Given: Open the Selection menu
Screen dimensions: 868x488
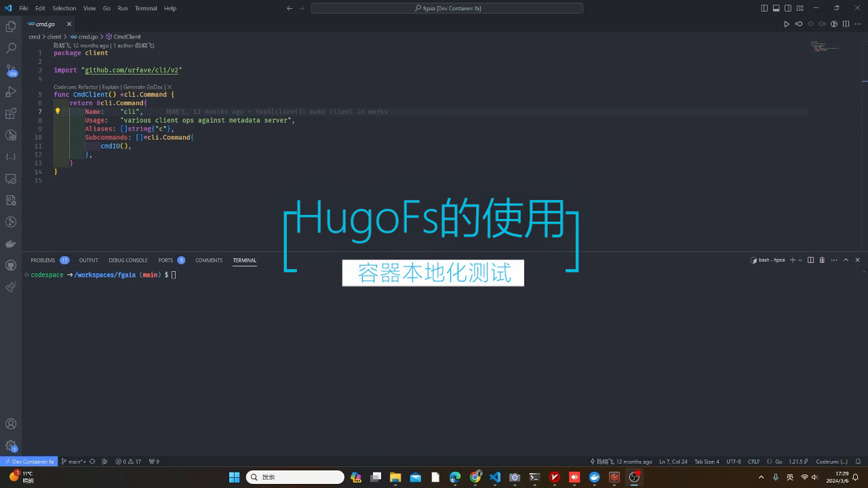Looking at the screenshot, I should pyautogui.click(x=64, y=8).
